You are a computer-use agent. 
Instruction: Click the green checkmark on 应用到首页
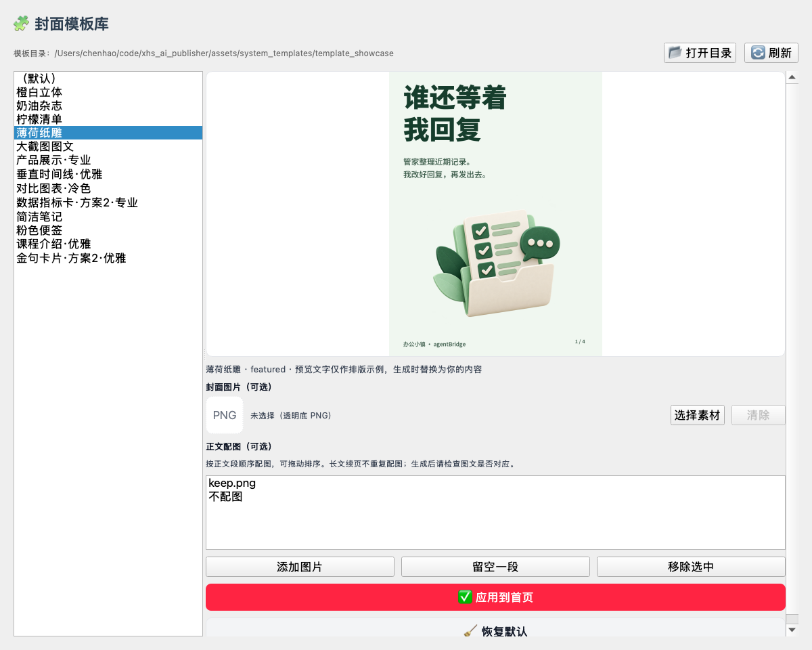click(x=465, y=597)
